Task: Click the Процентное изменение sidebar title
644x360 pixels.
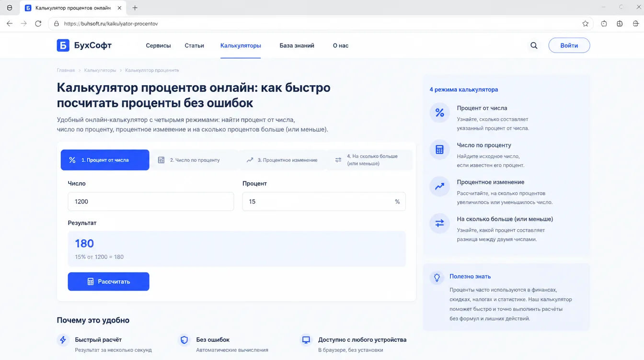Action: click(x=491, y=182)
